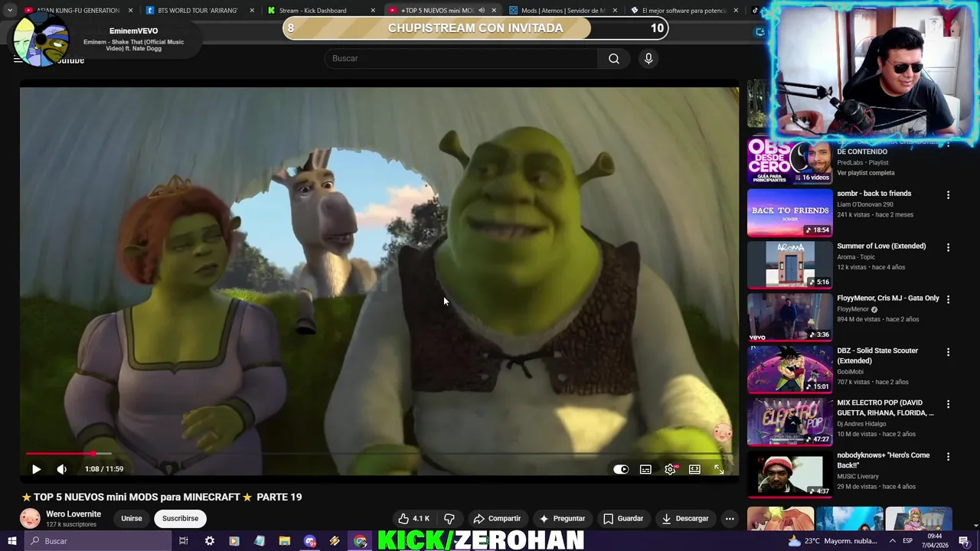Image resolution: width=980 pixels, height=551 pixels.
Task: Dislike the video with thumbs down
Action: [449, 518]
